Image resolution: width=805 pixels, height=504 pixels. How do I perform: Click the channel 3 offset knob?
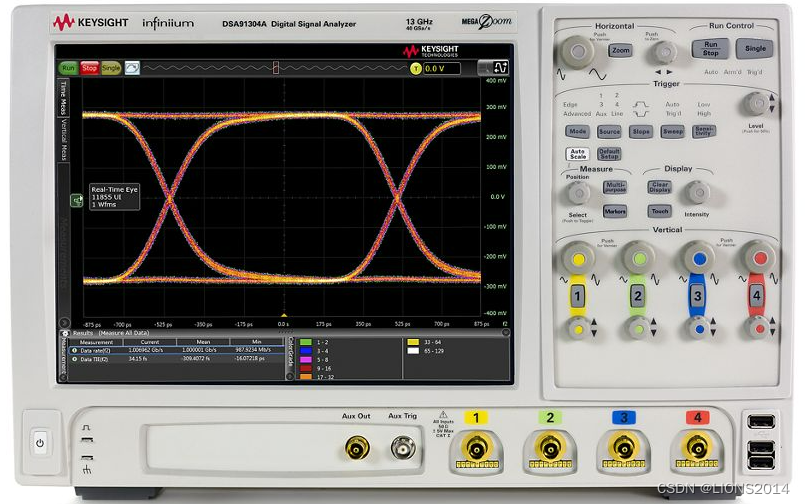[698, 328]
